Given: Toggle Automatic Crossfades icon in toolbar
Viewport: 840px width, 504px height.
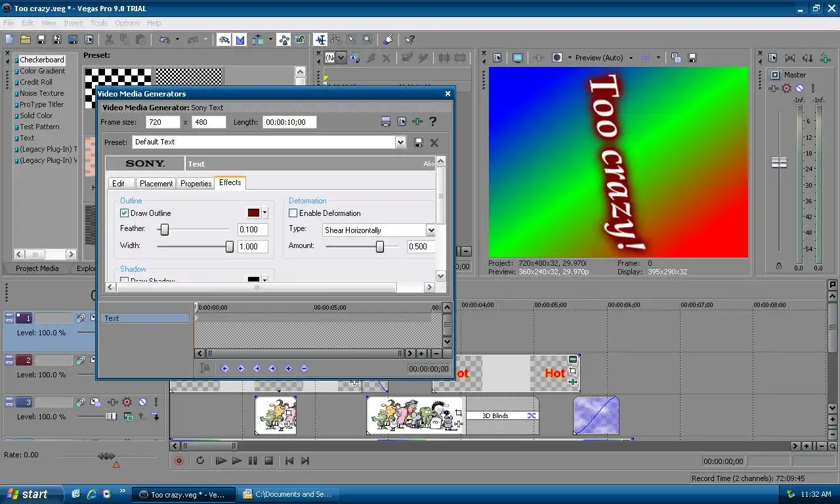Looking at the screenshot, I should (x=240, y=39).
